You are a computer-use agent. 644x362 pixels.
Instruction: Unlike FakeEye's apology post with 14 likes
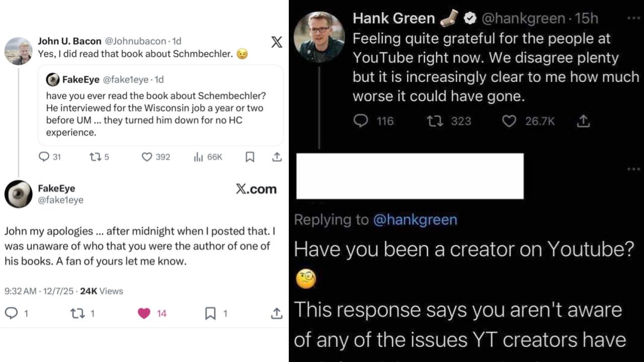coord(144,313)
